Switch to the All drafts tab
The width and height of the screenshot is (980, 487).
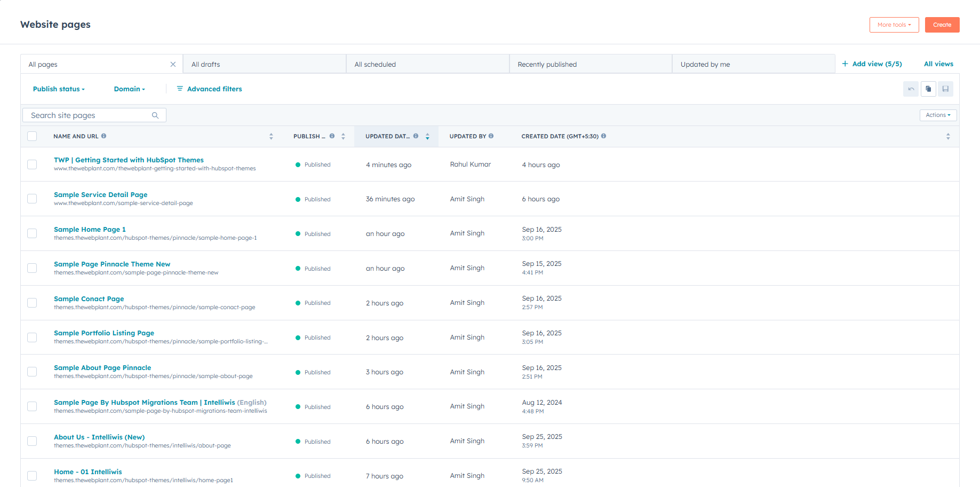click(265, 64)
